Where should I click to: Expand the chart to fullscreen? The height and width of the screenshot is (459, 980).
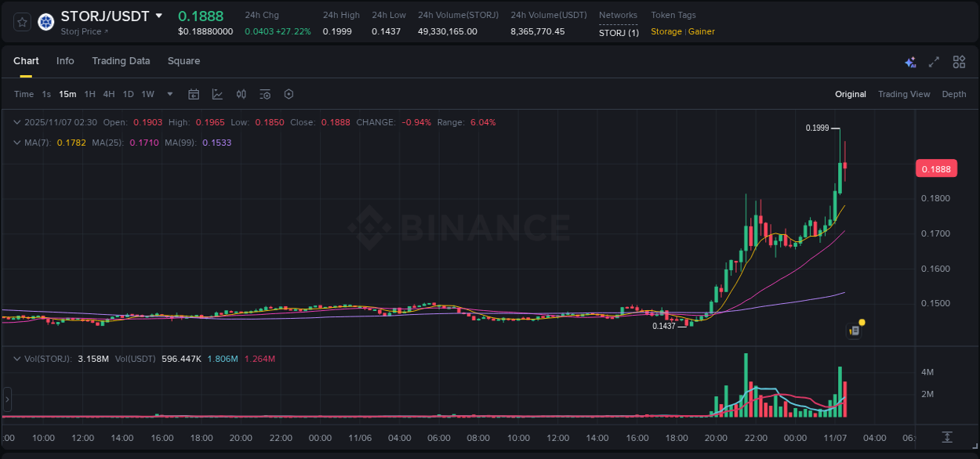[x=934, y=61]
